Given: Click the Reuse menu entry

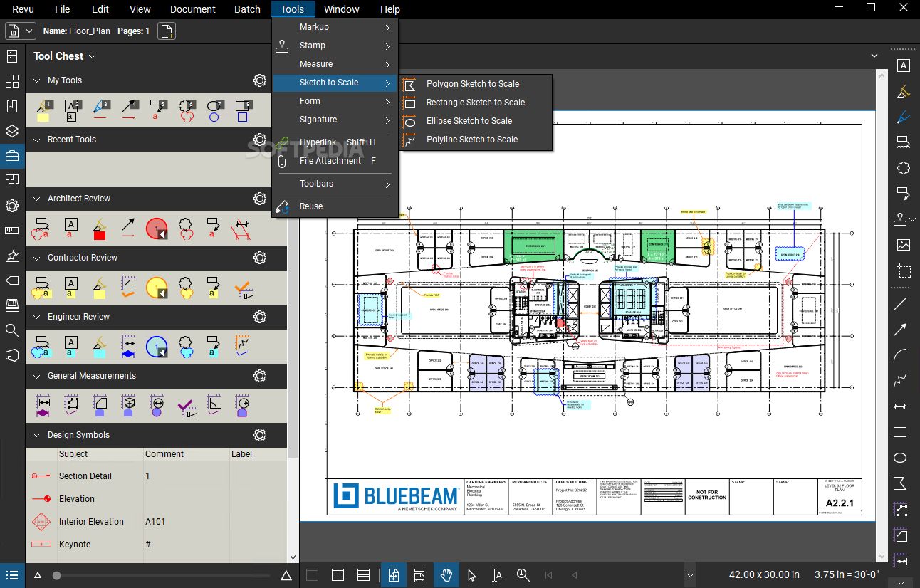Looking at the screenshot, I should click(x=335, y=206).
